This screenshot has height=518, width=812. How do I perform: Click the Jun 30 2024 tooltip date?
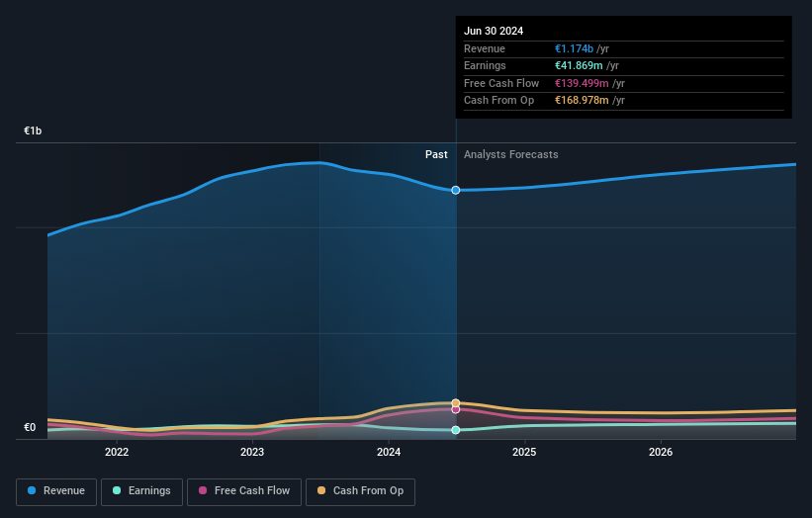point(494,31)
